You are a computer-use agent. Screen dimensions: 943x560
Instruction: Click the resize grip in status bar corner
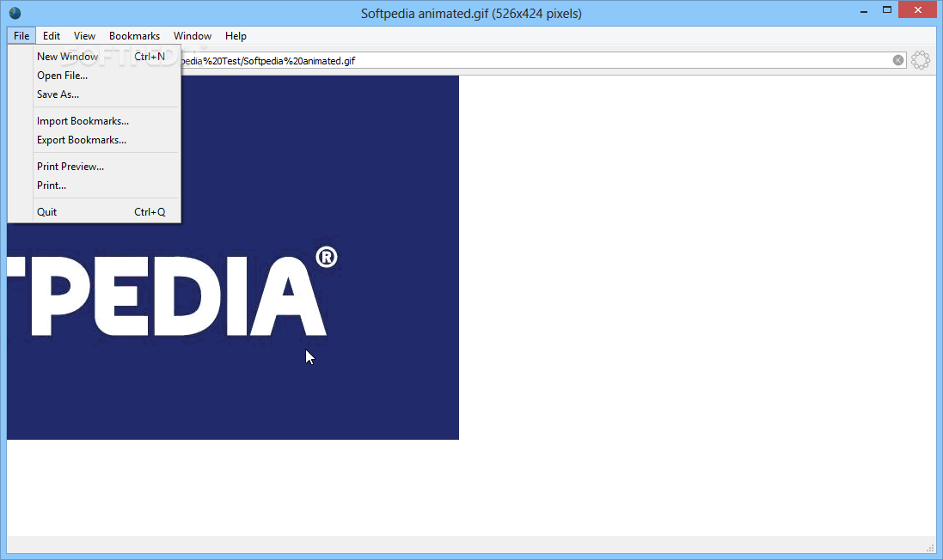pos(930,547)
